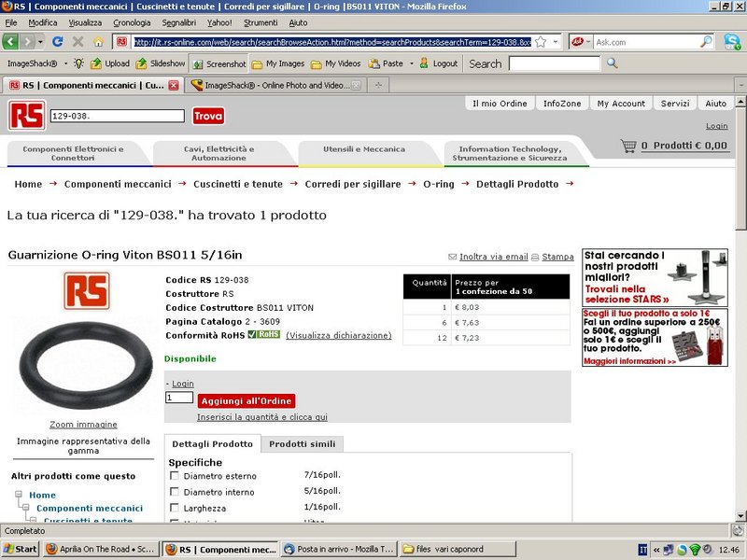This screenshot has width=747, height=560.
Task: Open My Account in the top navigation
Action: click(x=621, y=104)
